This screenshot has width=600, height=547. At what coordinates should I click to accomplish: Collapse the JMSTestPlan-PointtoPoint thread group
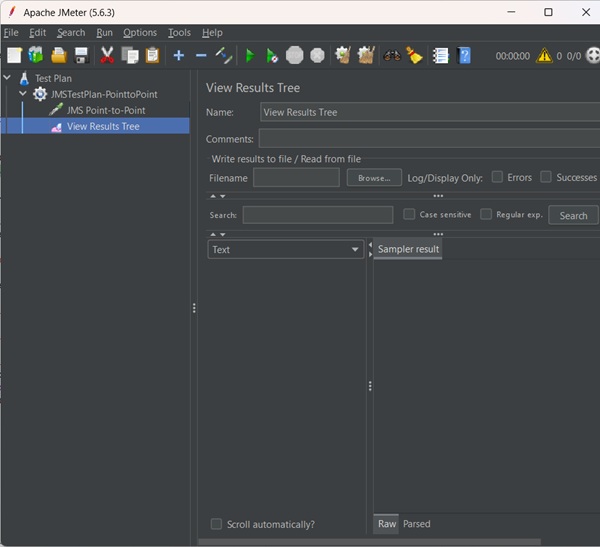click(24, 94)
